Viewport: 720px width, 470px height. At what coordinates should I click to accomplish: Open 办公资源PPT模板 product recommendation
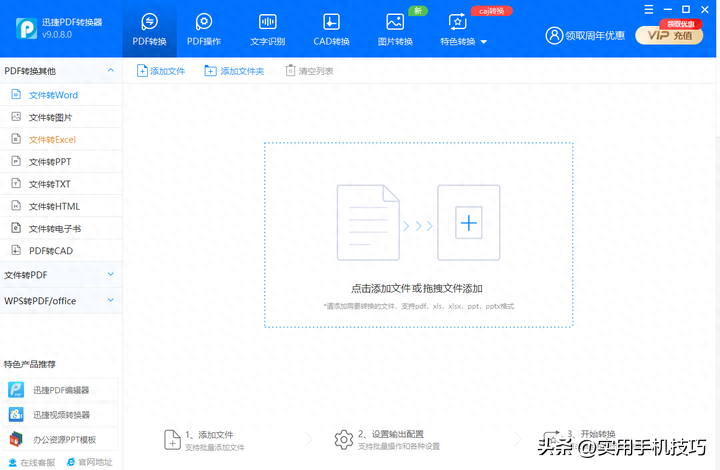coord(60,440)
